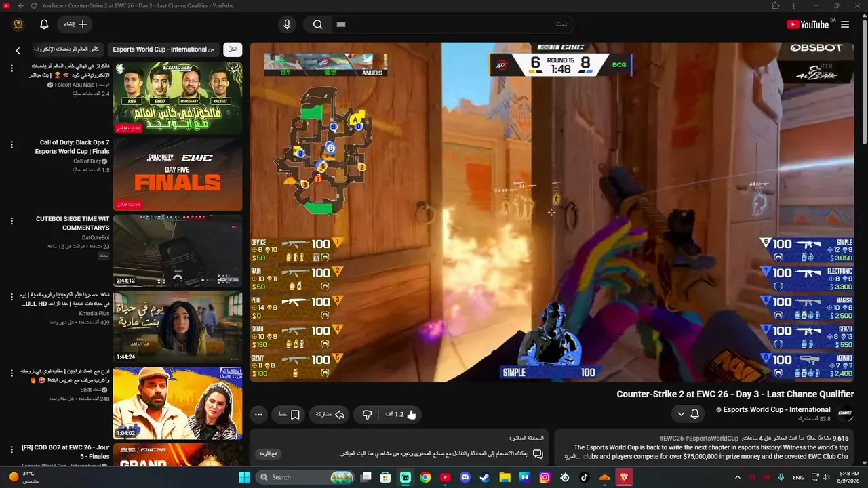Click the CS2 video player

click(x=552, y=212)
